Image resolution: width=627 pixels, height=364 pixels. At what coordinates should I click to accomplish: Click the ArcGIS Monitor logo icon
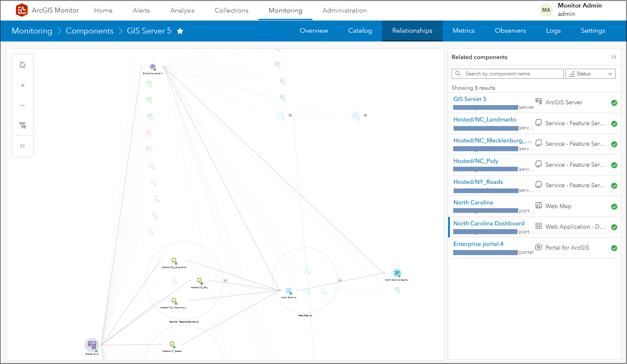click(x=21, y=10)
